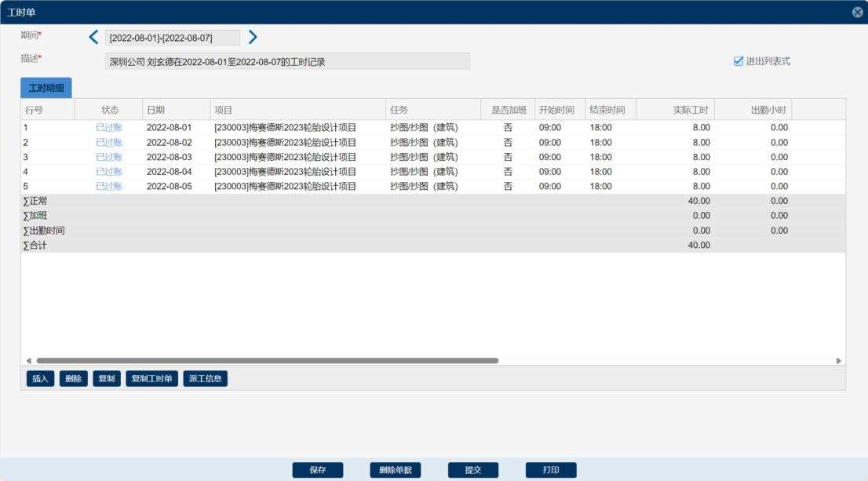
Task: Click the period date range field
Action: click(173, 38)
